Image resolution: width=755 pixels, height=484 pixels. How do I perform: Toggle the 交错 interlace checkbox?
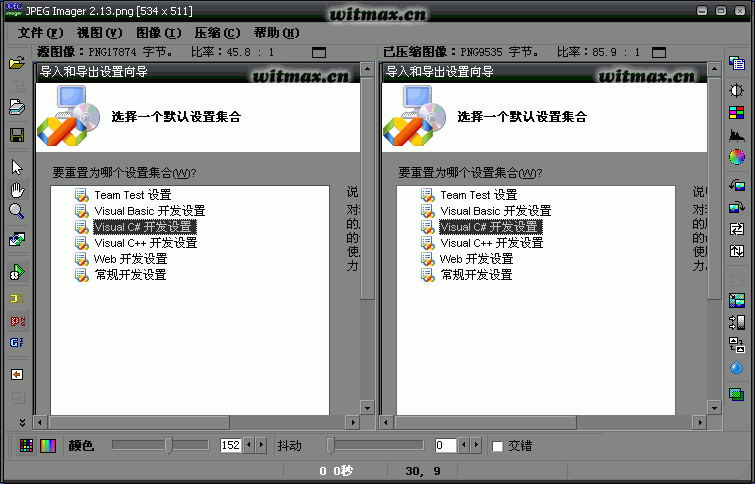[497, 446]
